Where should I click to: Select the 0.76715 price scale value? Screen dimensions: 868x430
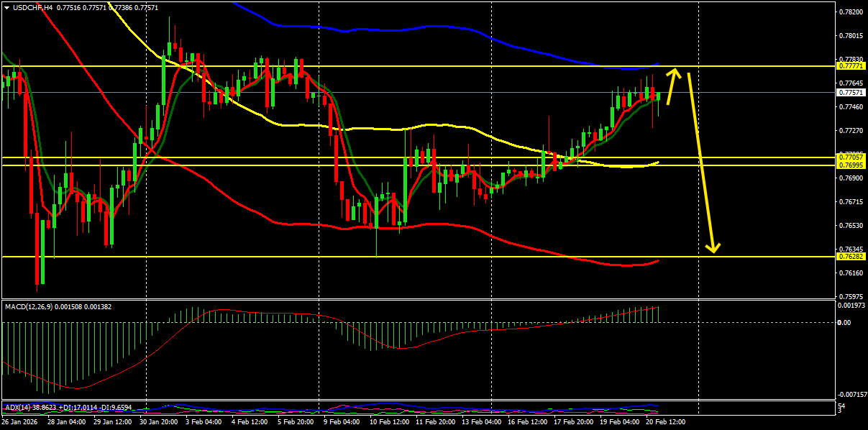[x=851, y=202]
